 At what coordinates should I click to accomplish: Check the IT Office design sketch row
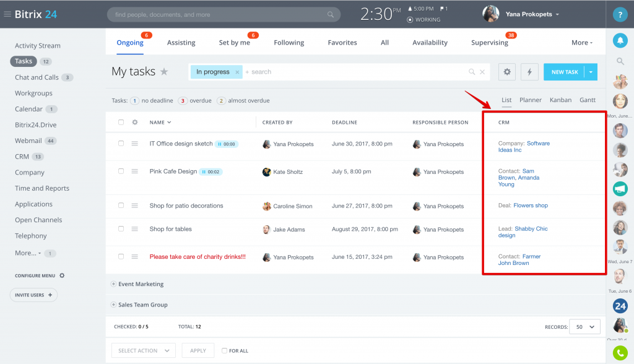pos(121,143)
